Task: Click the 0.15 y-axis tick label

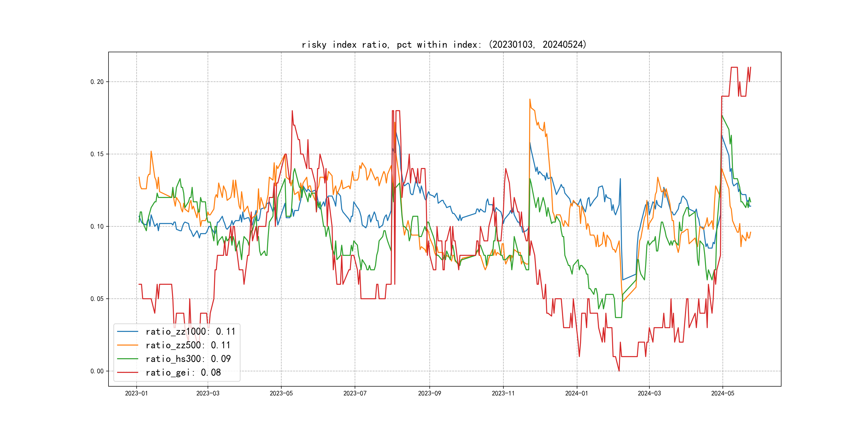Action: pyautogui.click(x=97, y=154)
